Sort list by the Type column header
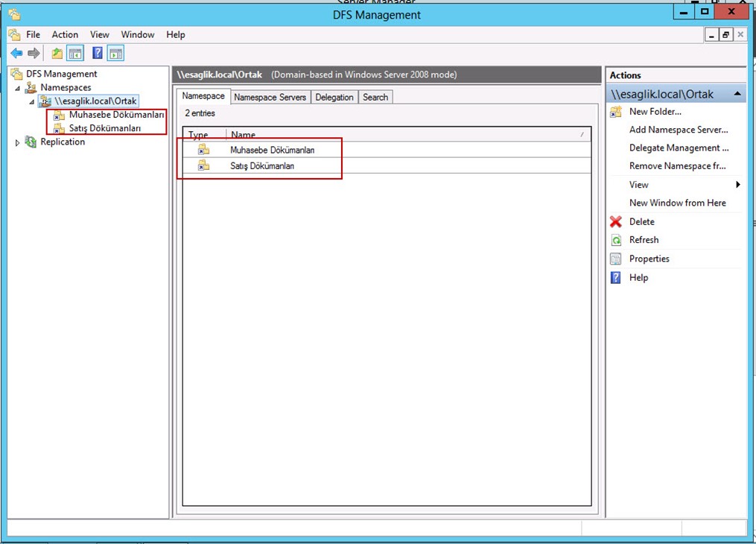756x544 pixels. [204, 135]
